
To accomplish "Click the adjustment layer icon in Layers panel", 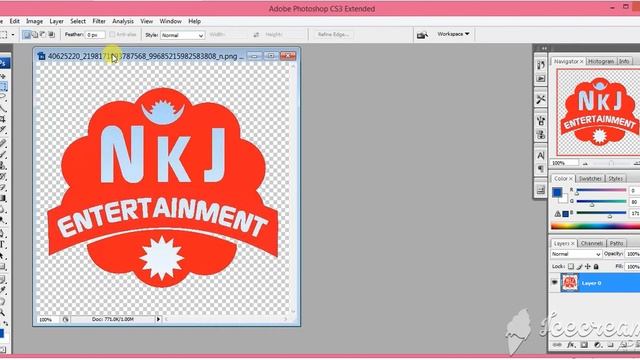I will pyautogui.click(x=598, y=345).
